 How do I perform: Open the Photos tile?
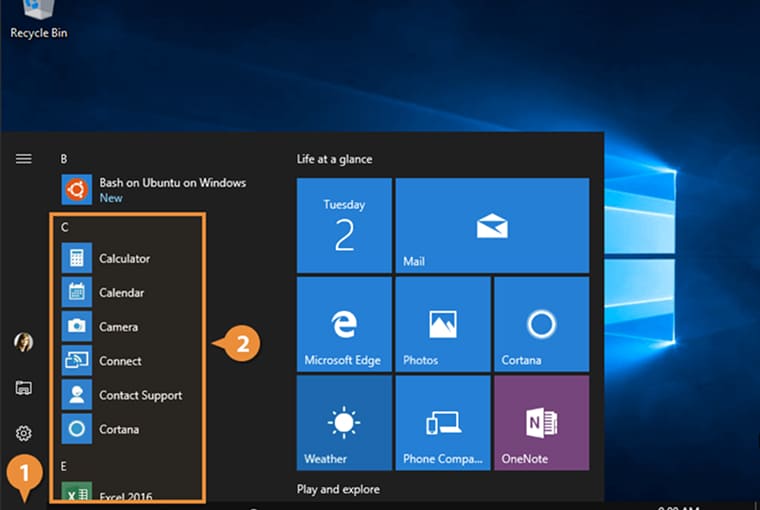click(442, 324)
